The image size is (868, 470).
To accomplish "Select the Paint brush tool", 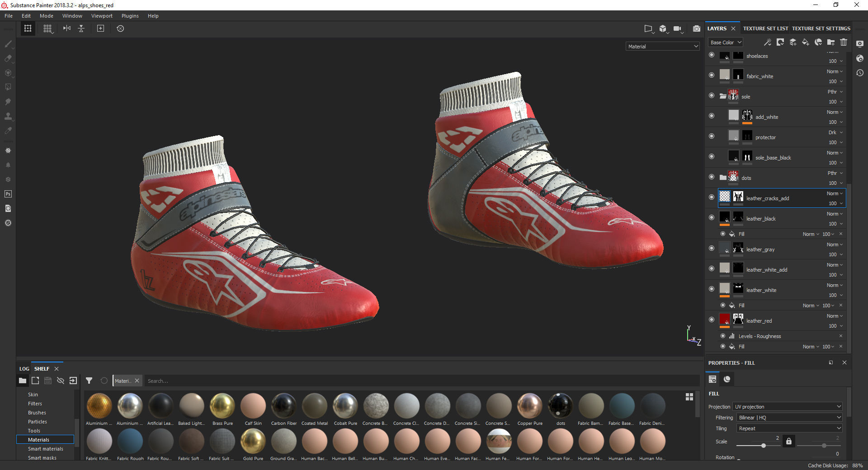I will pos(8,44).
